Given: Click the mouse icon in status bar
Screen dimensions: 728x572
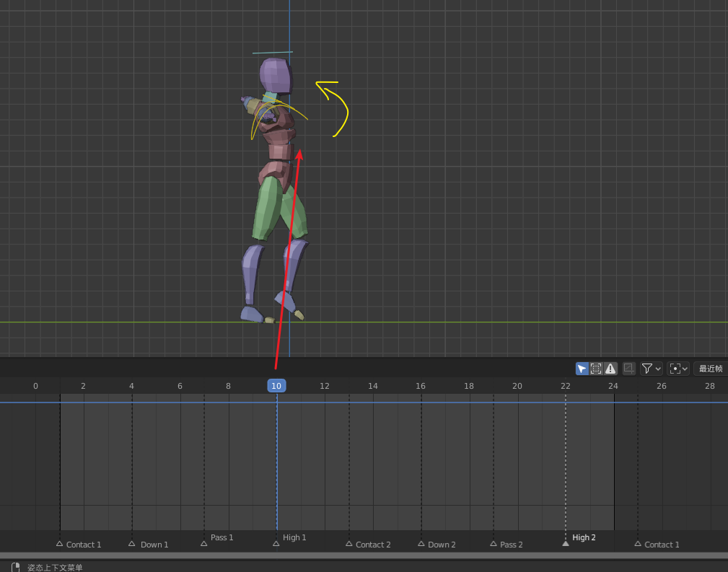Looking at the screenshot, I should (15, 567).
